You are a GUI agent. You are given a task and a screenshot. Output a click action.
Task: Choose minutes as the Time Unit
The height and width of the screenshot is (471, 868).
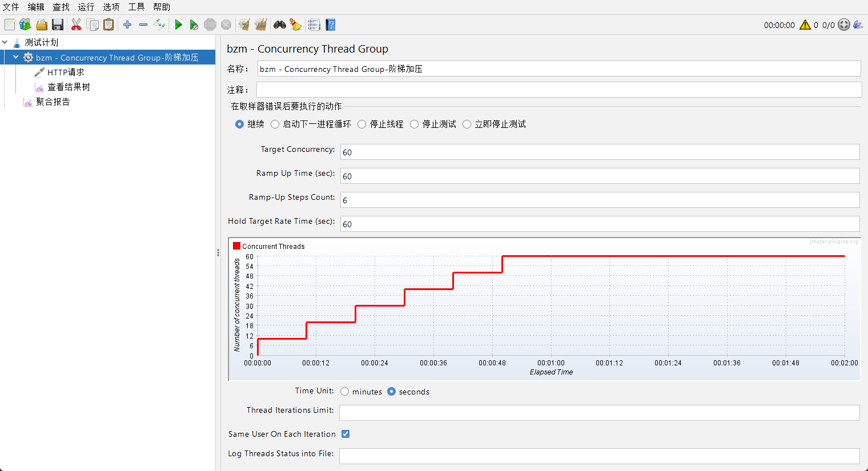[x=345, y=392]
